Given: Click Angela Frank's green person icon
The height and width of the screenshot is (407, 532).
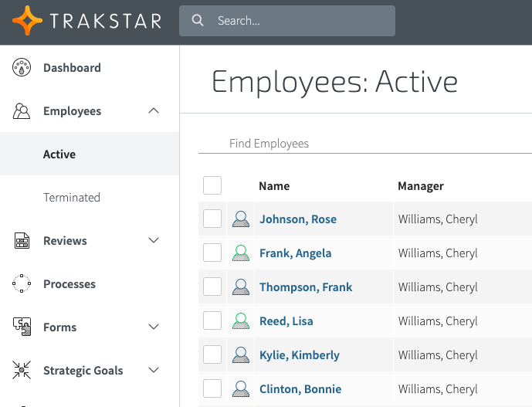Looking at the screenshot, I should [241, 253].
